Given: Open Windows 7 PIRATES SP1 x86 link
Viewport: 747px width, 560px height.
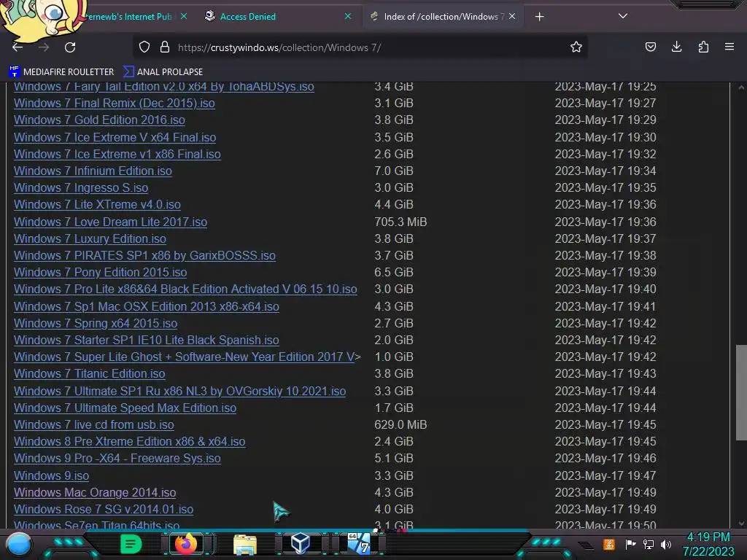Looking at the screenshot, I should coord(145,256).
